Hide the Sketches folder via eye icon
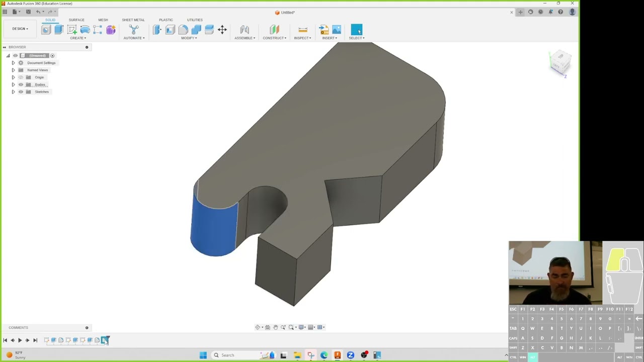This screenshot has height=362, width=644. pos(21,92)
